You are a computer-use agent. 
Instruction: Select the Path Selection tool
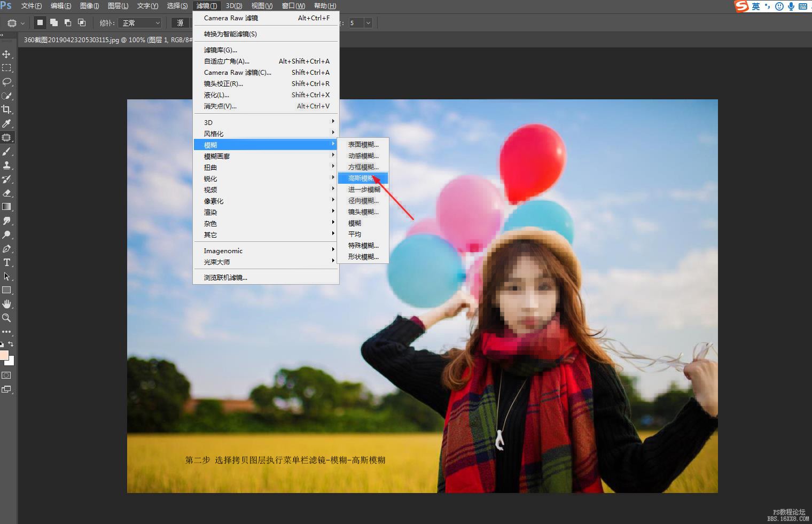[x=6, y=276]
